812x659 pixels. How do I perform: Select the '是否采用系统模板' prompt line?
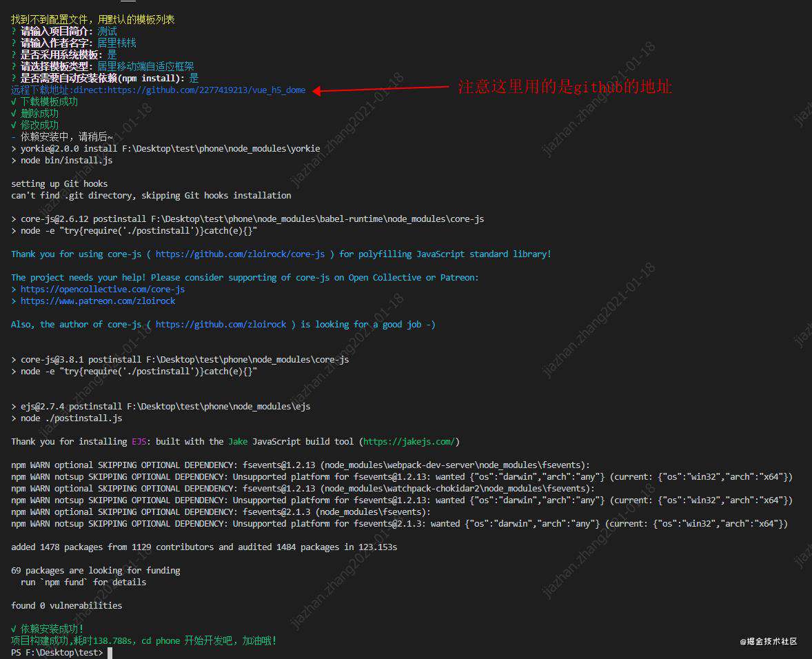pos(64,55)
